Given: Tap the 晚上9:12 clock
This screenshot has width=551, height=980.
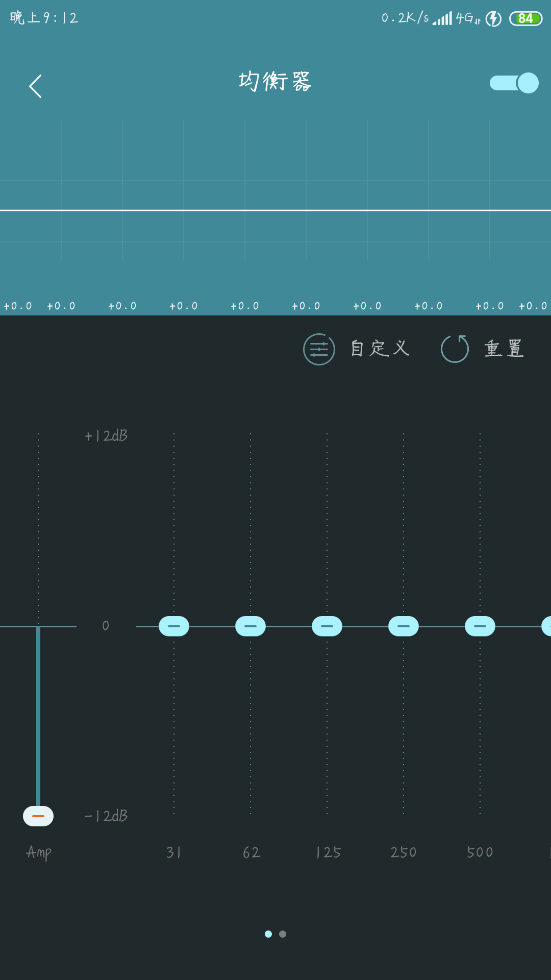Looking at the screenshot, I should tap(44, 18).
